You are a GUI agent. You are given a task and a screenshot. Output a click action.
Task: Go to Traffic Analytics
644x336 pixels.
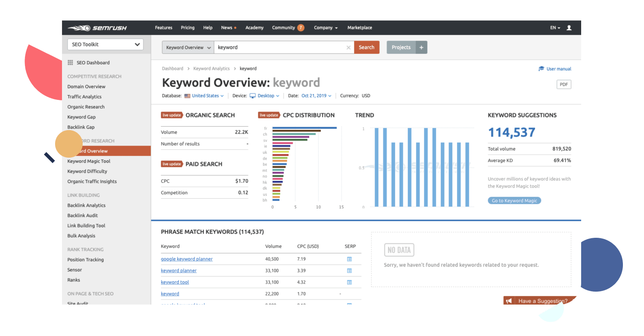click(84, 97)
